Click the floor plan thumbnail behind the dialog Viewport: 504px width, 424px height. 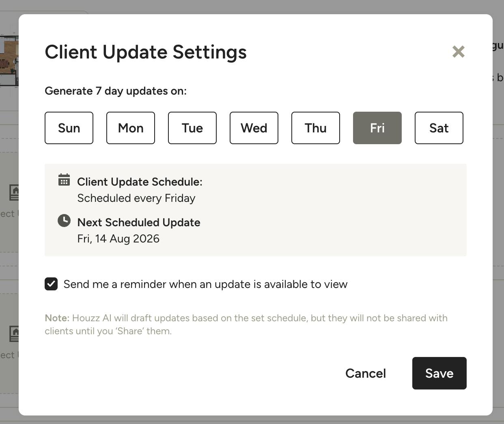click(x=9, y=61)
